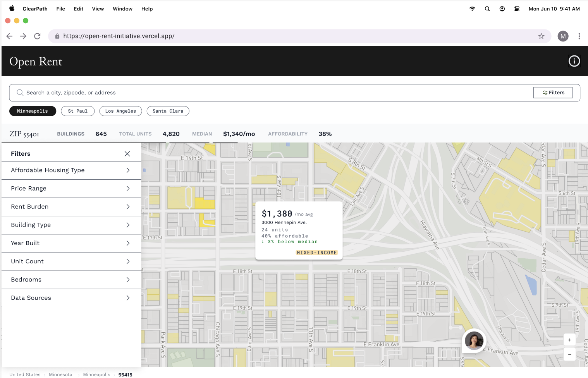Select the St Paul city chip

click(x=78, y=111)
